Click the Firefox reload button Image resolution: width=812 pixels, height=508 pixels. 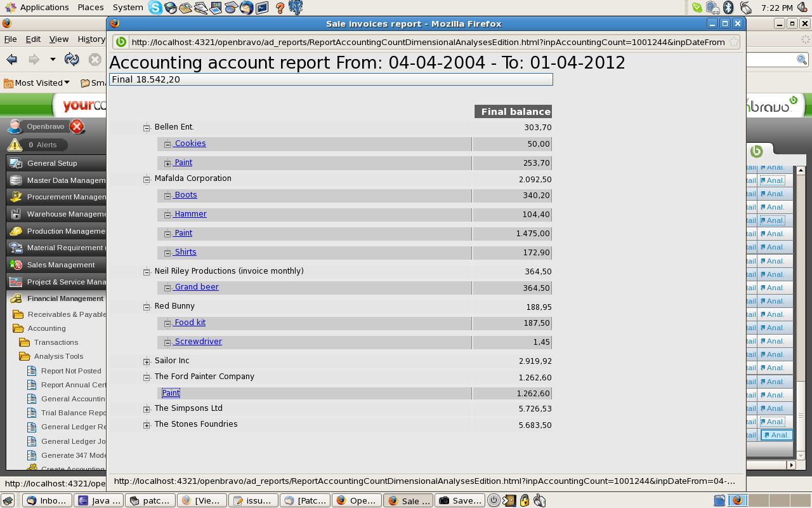[72, 60]
